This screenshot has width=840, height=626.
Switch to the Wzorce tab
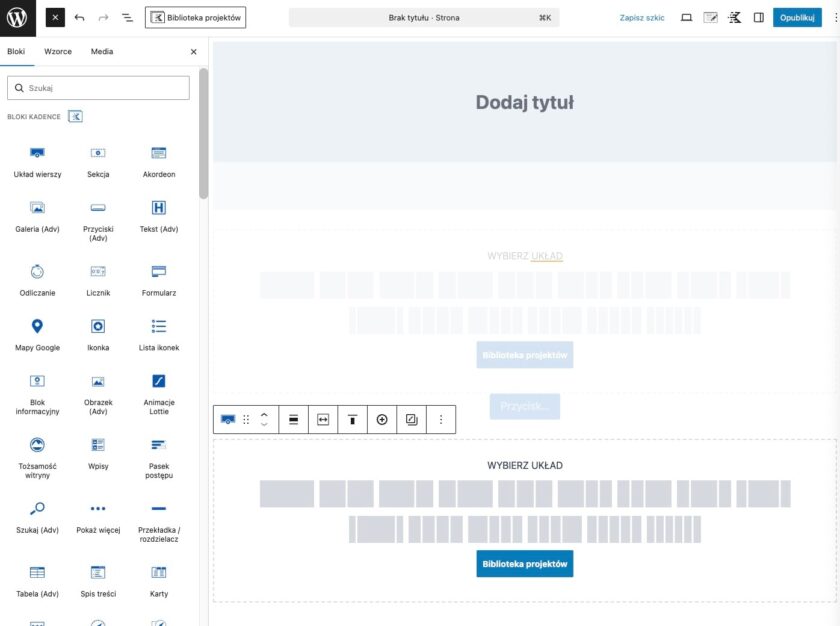point(58,51)
